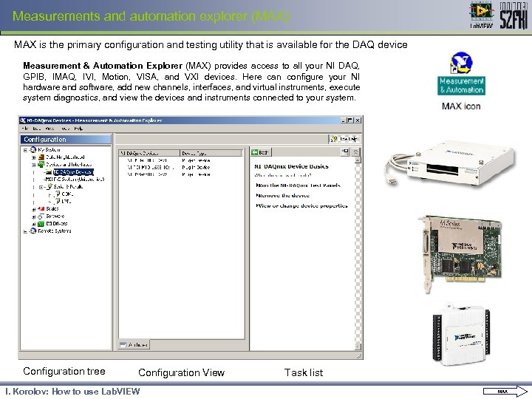
Task: Click the LPT1 port icon
Action: click(58, 201)
